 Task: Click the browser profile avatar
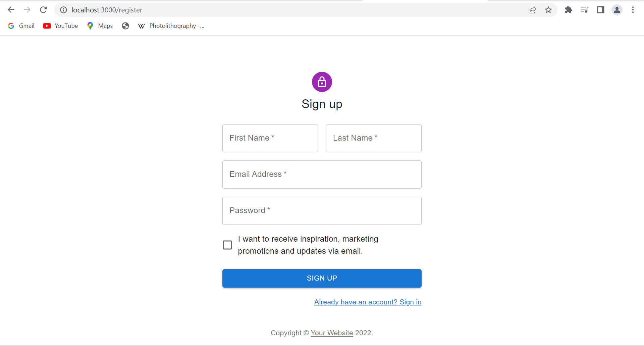point(617,10)
